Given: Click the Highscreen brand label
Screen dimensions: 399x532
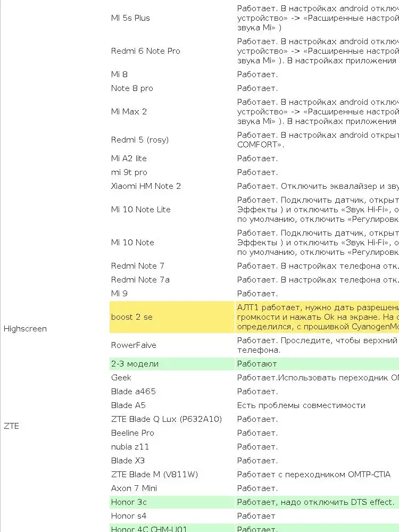Looking at the screenshot, I should point(25,329).
